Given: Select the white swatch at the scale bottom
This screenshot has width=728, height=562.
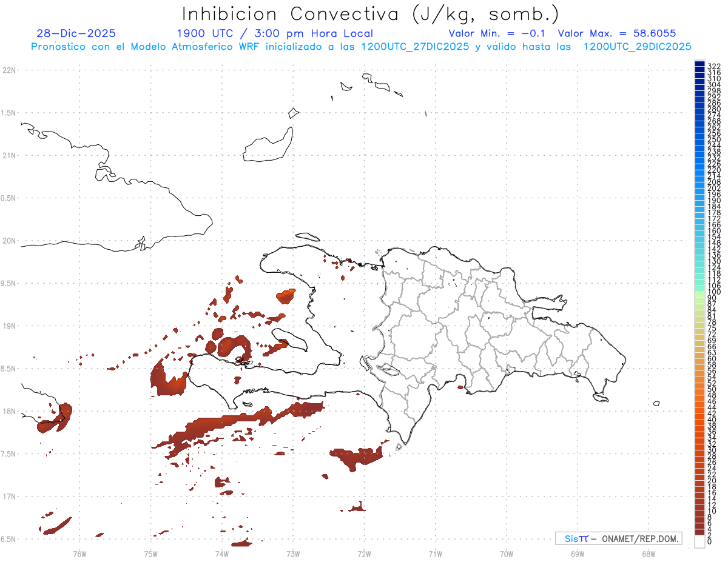Looking at the screenshot, I should pos(699,543).
